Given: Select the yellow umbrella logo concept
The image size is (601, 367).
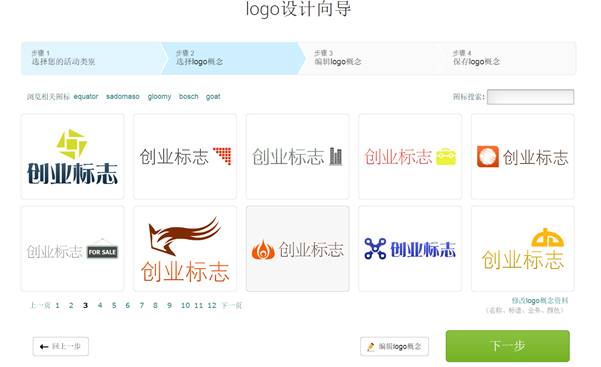Looking at the screenshot, I should (522, 249).
